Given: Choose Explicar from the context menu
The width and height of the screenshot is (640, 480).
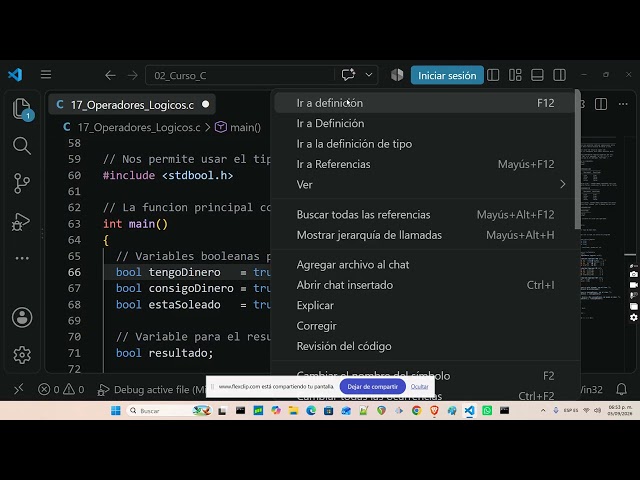Looking at the screenshot, I should (x=425, y=305).
